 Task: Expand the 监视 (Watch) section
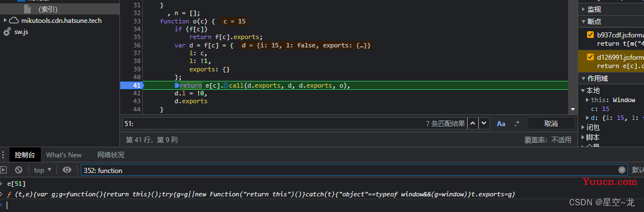(583, 9)
